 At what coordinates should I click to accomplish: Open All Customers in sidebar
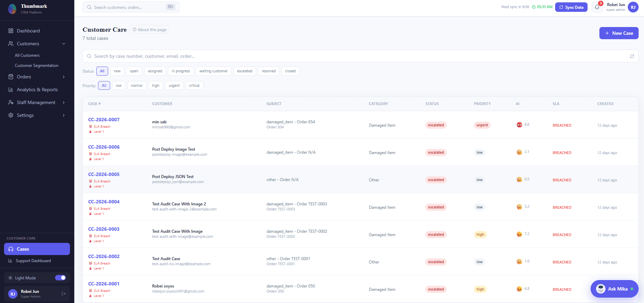27,55
